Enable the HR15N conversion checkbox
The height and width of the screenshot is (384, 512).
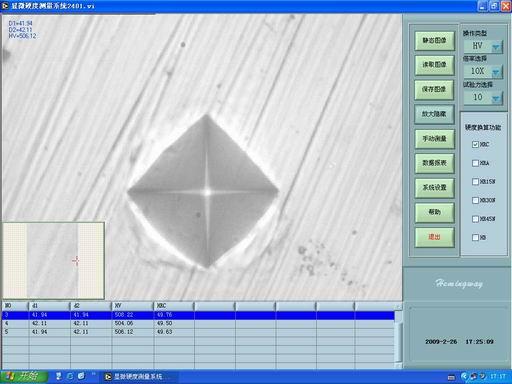475,182
